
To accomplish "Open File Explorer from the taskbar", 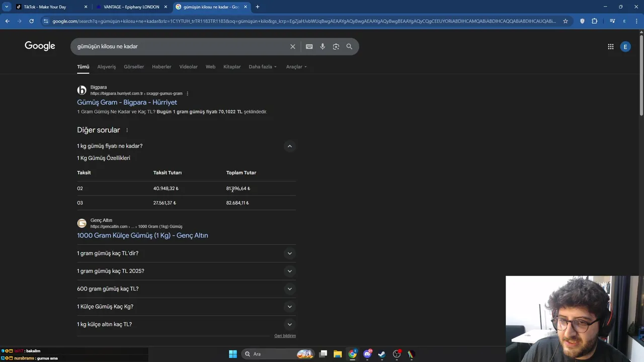I will (x=338, y=354).
